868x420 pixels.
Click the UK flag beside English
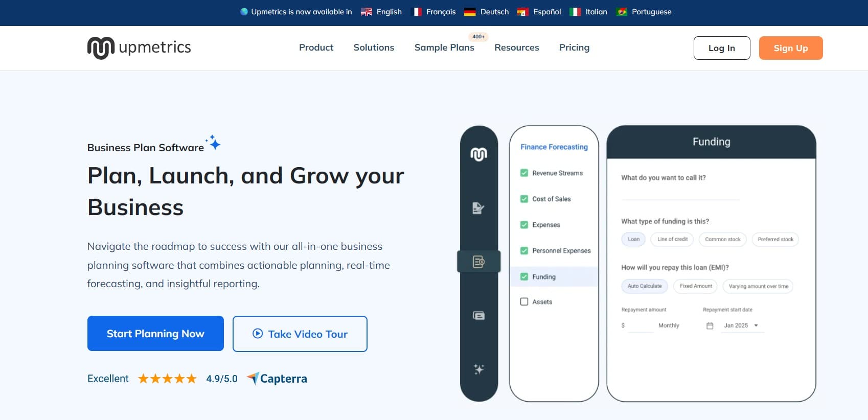[367, 12]
